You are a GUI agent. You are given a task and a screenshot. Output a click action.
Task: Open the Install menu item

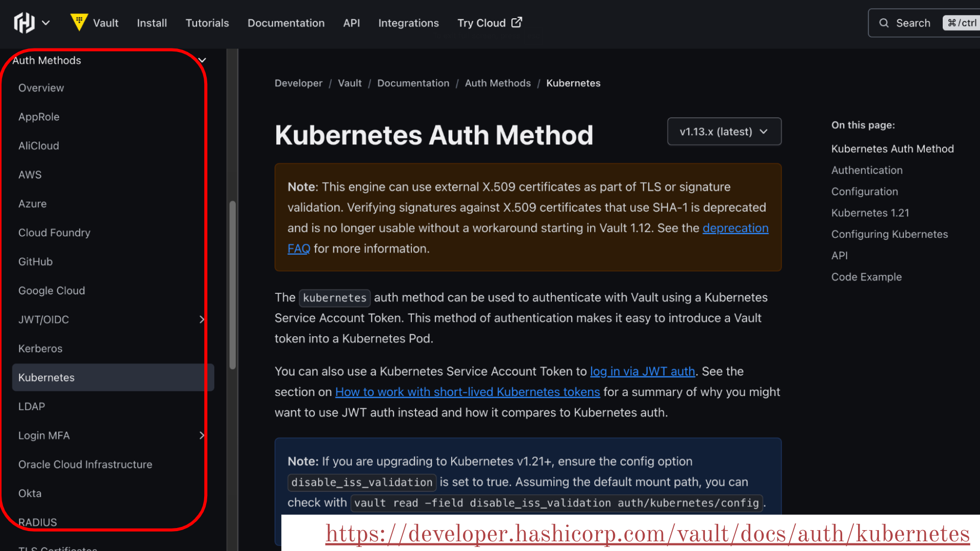tap(152, 23)
